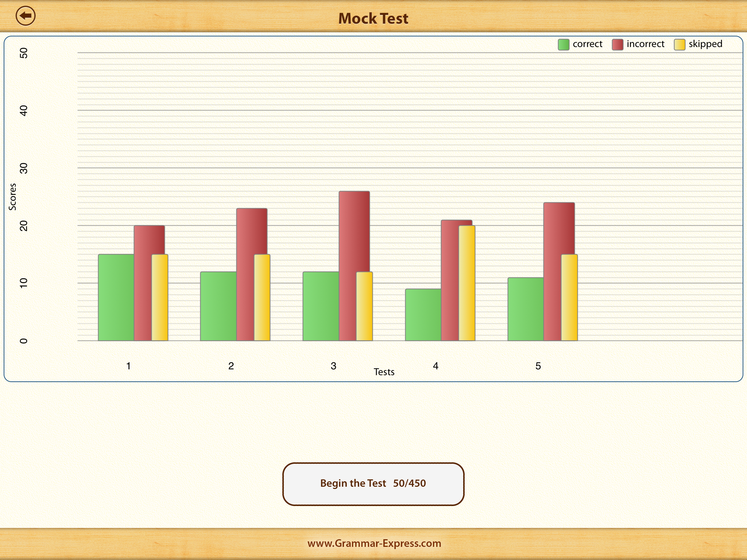The image size is (747, 560).
Task: Select the yellow skipped bar for test 2
Action: [x=262, y=297]
